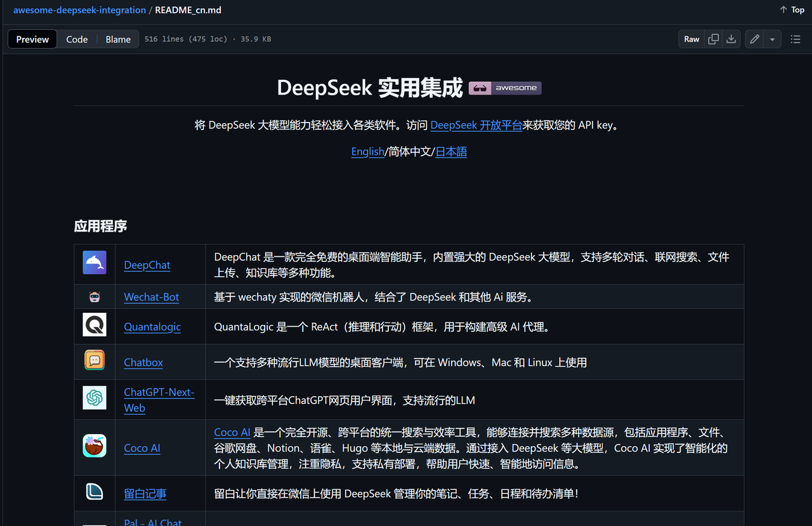Click the DeepSeek 实用集成 title
The image size is (812, 526).
pyautogui.click(x=370, y=88)
